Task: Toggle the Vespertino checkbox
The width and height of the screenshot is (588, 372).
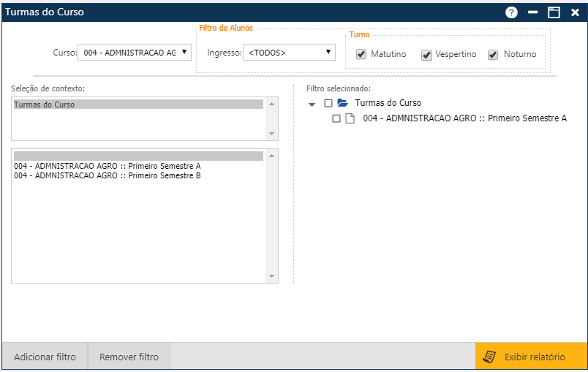Action: point(426,55)
